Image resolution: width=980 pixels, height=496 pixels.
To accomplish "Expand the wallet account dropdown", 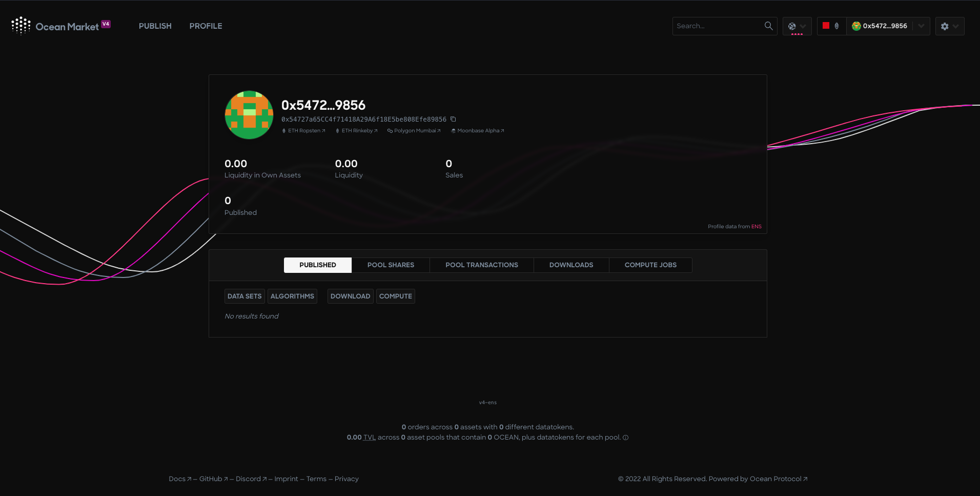I will click(921, 26).
